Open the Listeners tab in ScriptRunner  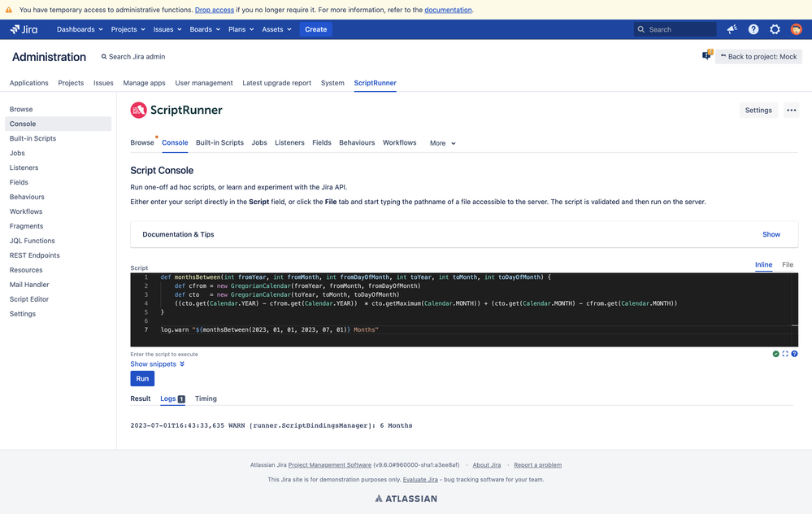click(x=289, y=142)
